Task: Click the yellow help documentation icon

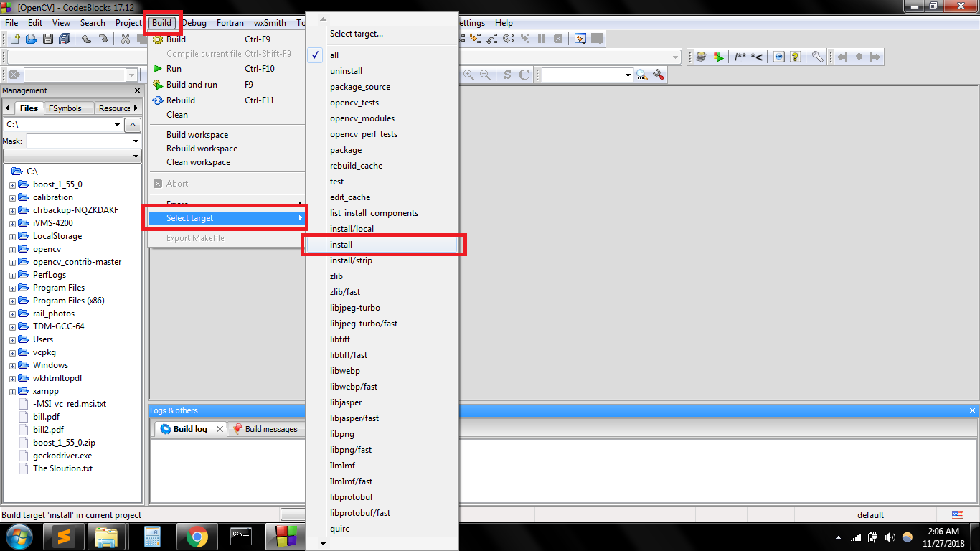Action: [x=796, y=57]
